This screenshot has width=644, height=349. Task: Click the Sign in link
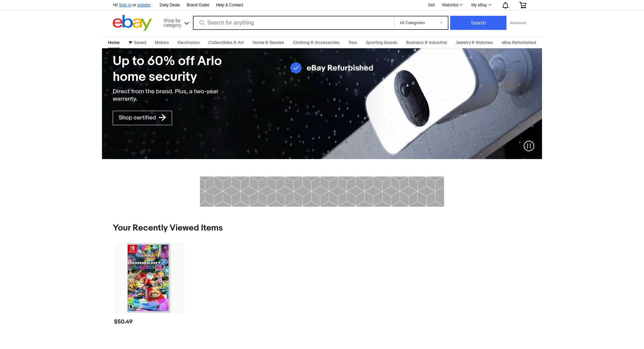click(125, 5)
